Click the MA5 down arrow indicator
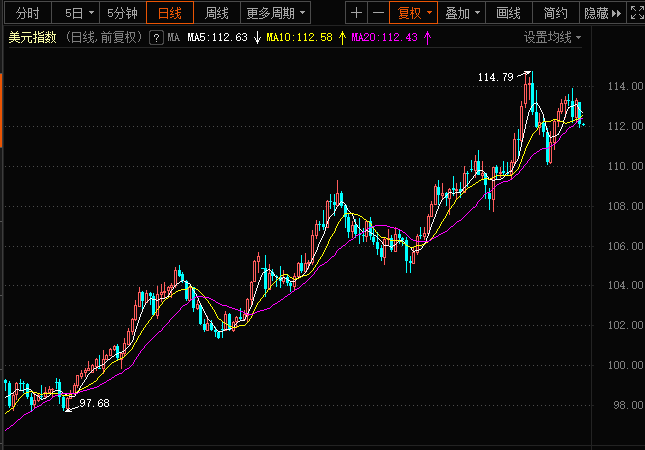 point(257,37)
